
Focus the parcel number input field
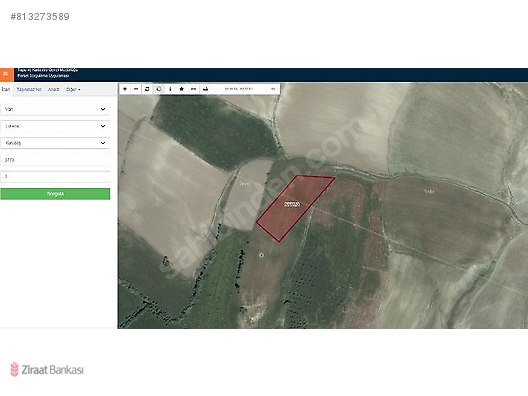(x=55, y=176)
